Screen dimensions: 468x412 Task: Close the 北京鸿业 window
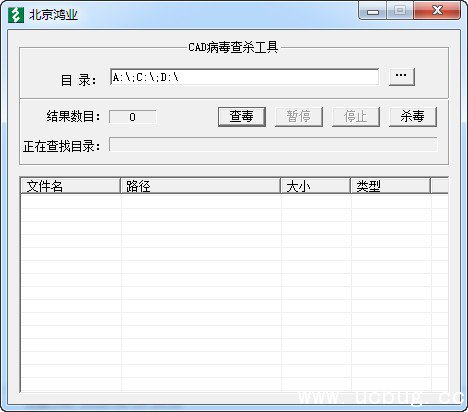point(437,11)
